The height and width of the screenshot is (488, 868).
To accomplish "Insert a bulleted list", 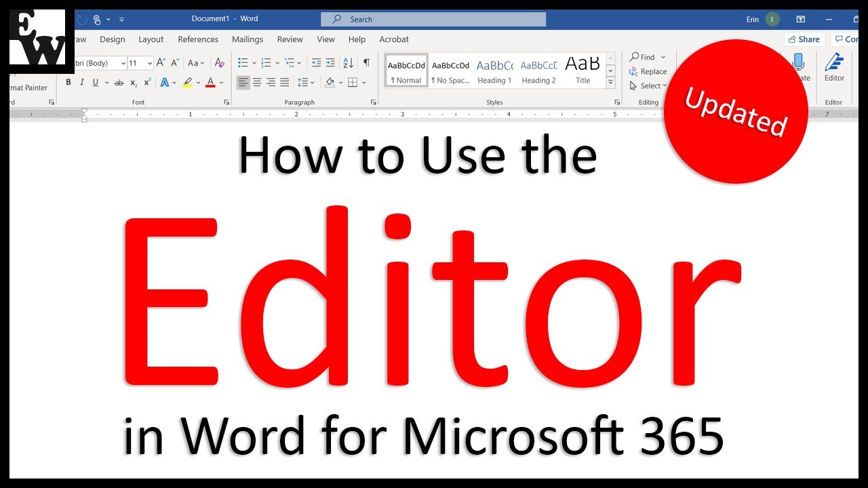I will (243, 62).
